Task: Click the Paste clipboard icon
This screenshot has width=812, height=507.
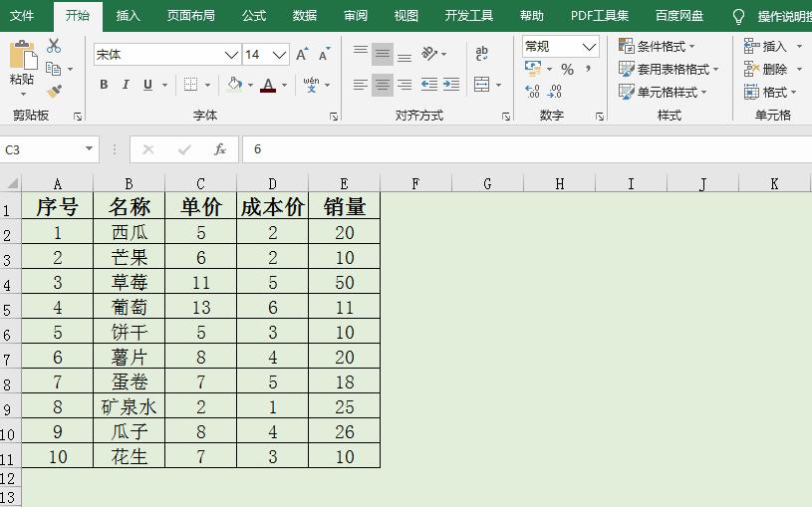Action: [23, 55]
